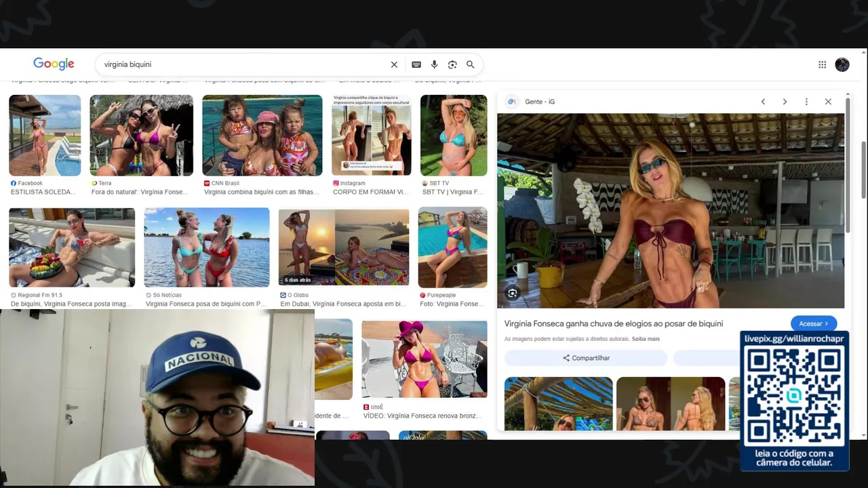Screen dimensions: 868x488
Task: Click the Gente - iG source label
Action: [x=540, y=102]
